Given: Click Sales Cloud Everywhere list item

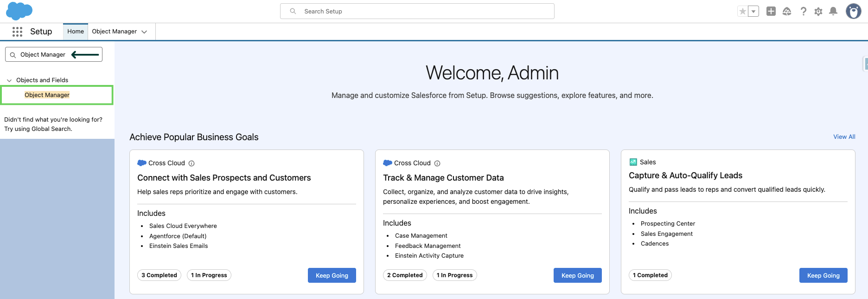Looking at the screenshot, I should 183,226.
